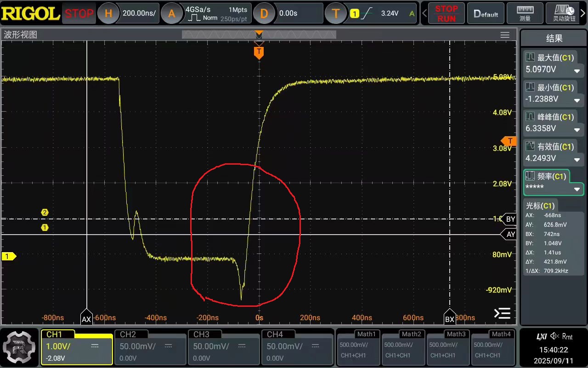Open the trigger settings T icon
This screenshot has height=368, width=588.
coord(336,13)
